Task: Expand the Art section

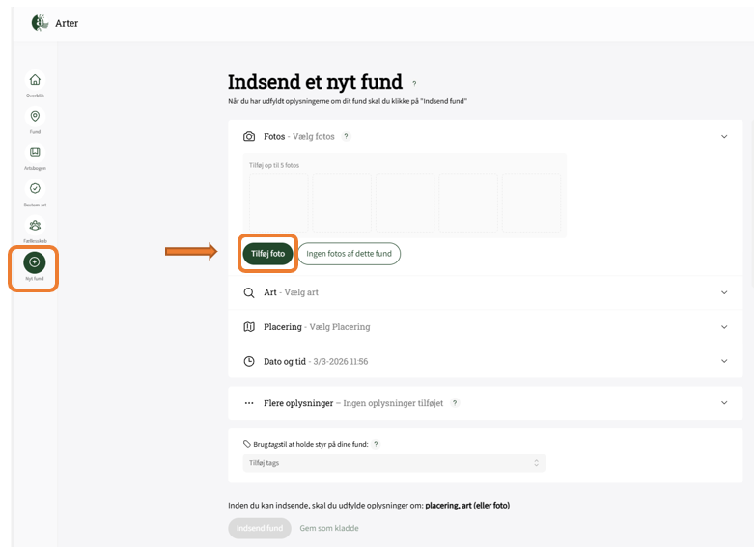Action: coord(724,292)
